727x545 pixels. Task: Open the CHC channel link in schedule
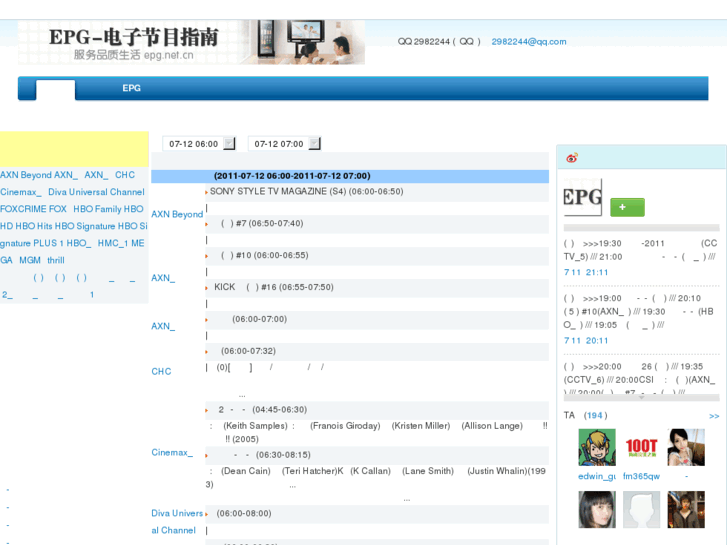161,372
